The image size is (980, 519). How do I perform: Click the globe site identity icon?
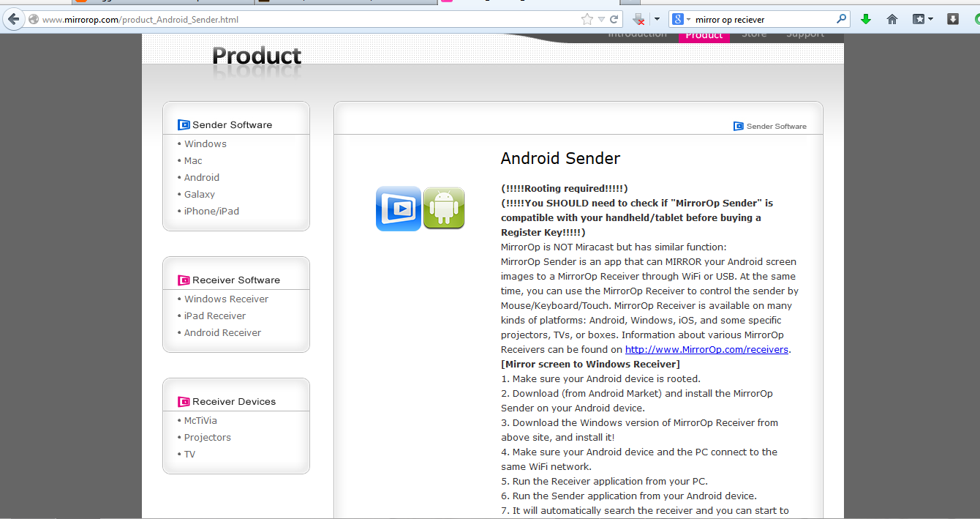33,20
